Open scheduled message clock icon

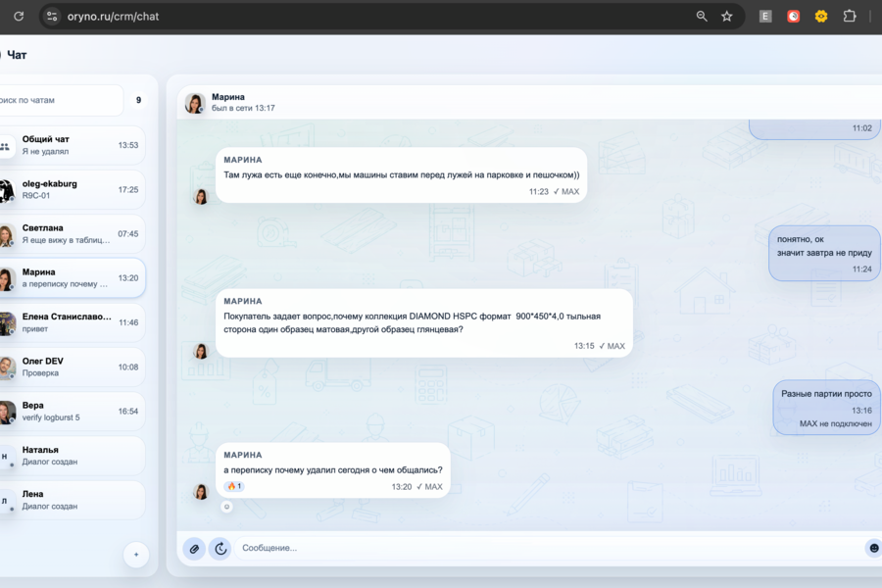click(x=220, y=549)
